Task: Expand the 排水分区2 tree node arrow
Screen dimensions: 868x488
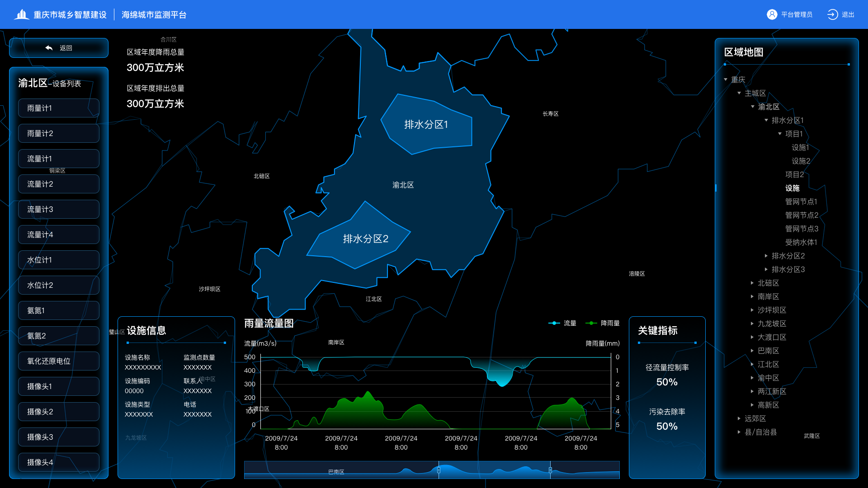Action: pos(766,256)
